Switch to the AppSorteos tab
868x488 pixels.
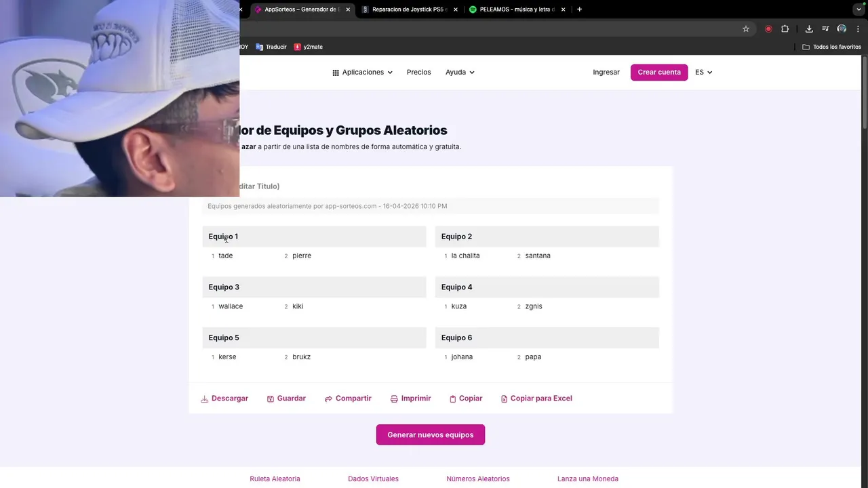302,9
